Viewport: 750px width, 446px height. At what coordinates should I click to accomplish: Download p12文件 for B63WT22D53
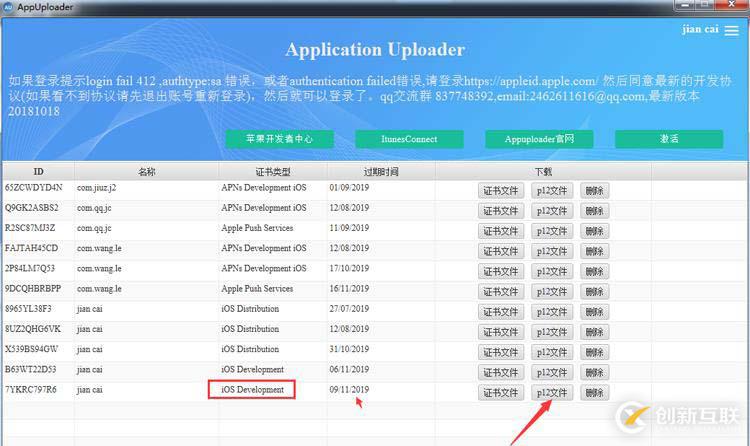point(552,372)
